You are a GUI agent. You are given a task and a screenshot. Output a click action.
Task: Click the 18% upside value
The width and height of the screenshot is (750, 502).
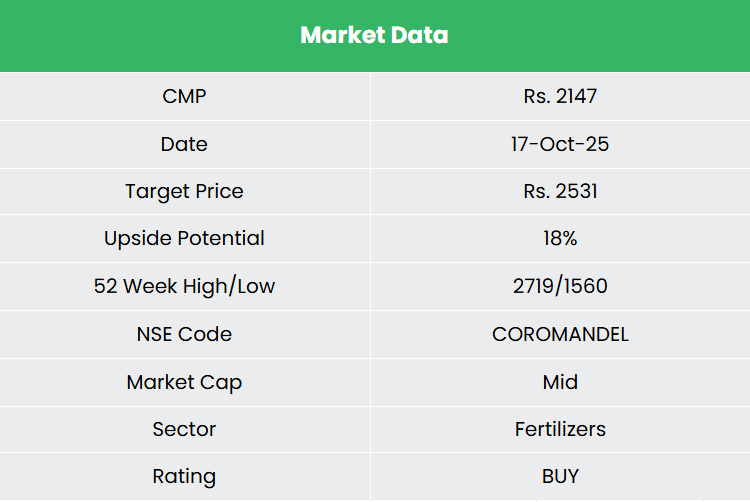click(x=560, y=238)
